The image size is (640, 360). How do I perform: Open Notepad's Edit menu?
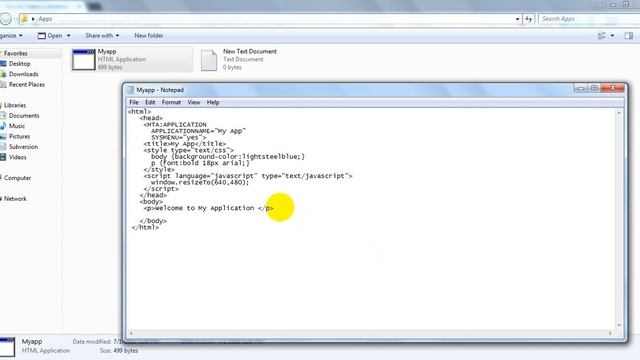pos(150,102)
